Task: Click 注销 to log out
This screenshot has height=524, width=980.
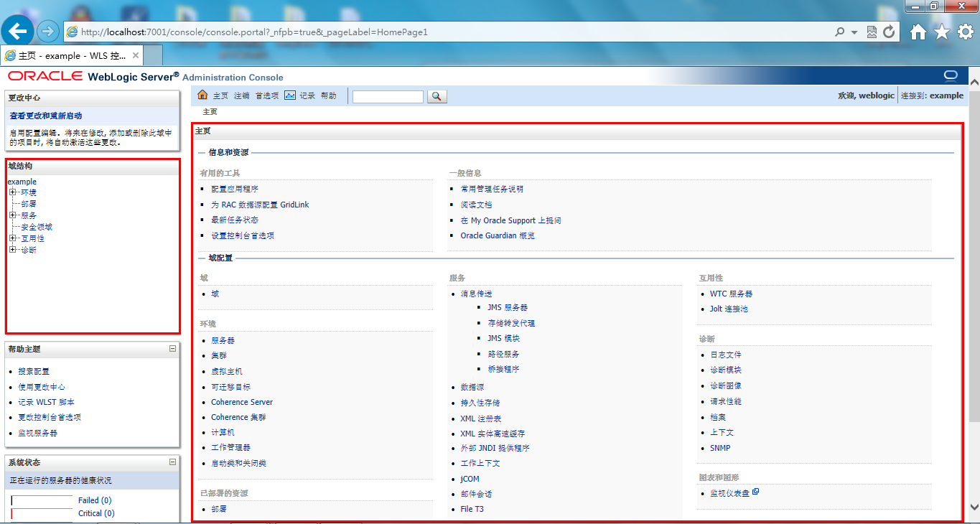Action: 241,96
